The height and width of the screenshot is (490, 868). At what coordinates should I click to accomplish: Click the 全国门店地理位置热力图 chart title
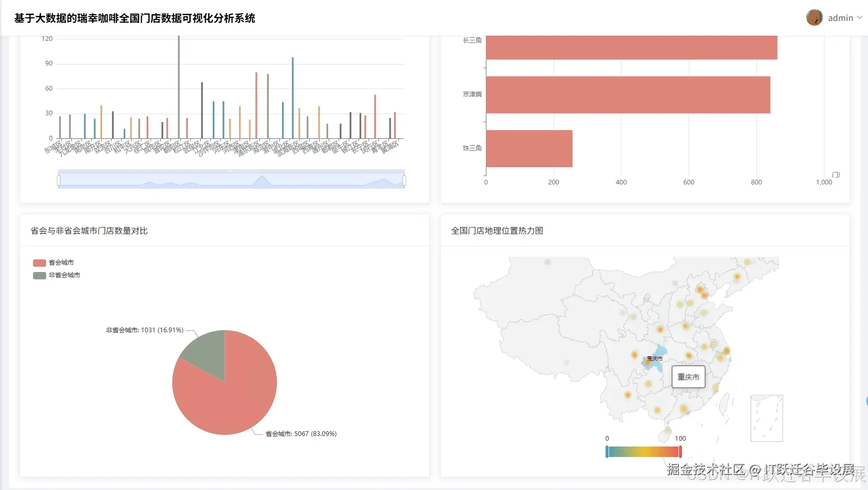tap(497, 231)
